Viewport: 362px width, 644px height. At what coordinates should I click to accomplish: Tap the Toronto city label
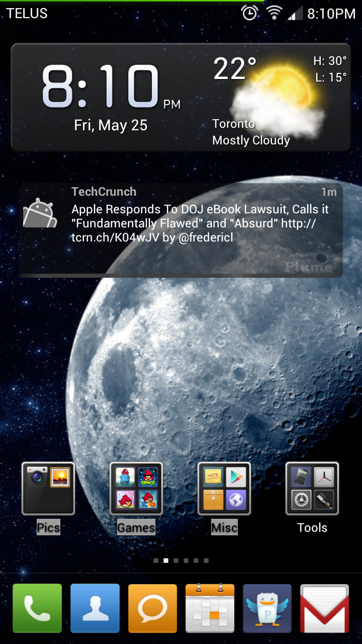pyautogui.click(x=234, y=124)
